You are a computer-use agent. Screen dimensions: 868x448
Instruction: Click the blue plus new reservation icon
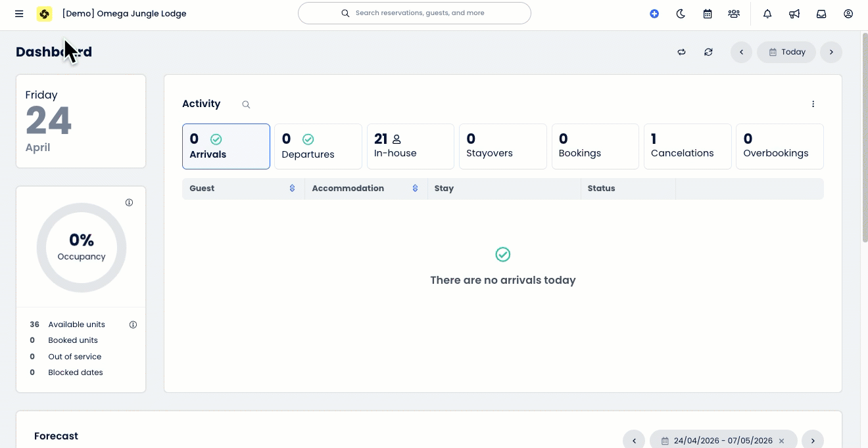(654, 14)
